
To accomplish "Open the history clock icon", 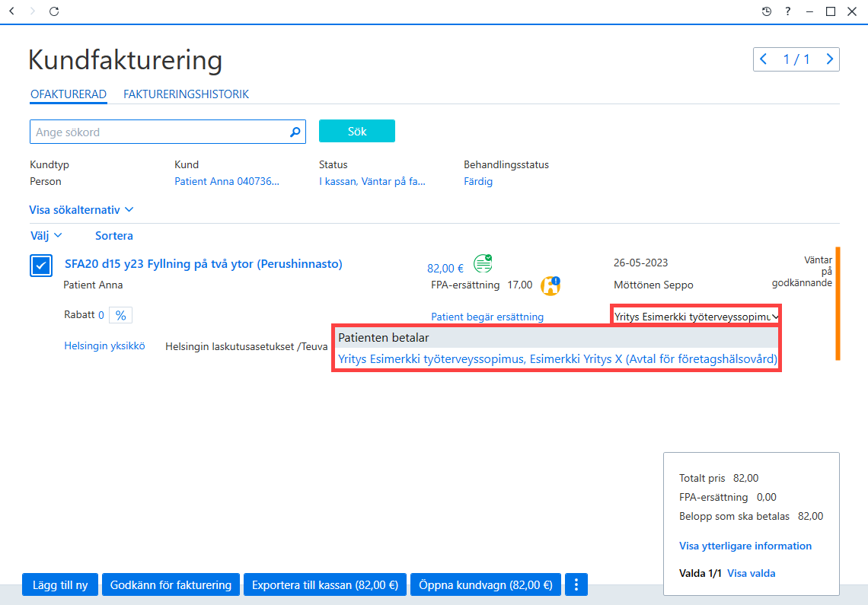I will click(x=766, y=11).
